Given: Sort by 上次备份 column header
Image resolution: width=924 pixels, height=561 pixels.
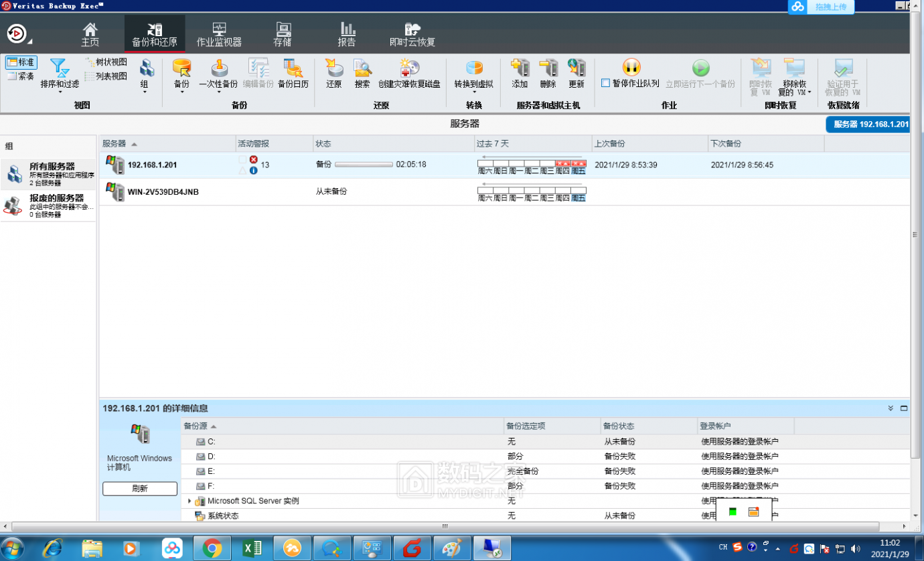Looking at the screenshot, I should click(x=649, y=144).
